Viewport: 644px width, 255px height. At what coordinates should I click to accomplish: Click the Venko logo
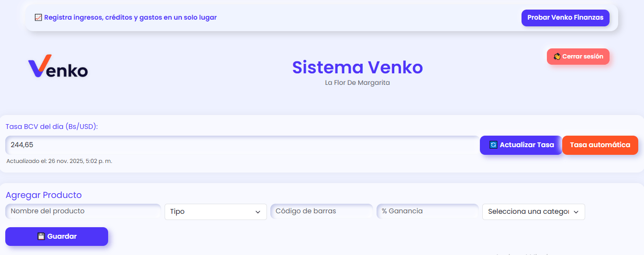[58, 66]
